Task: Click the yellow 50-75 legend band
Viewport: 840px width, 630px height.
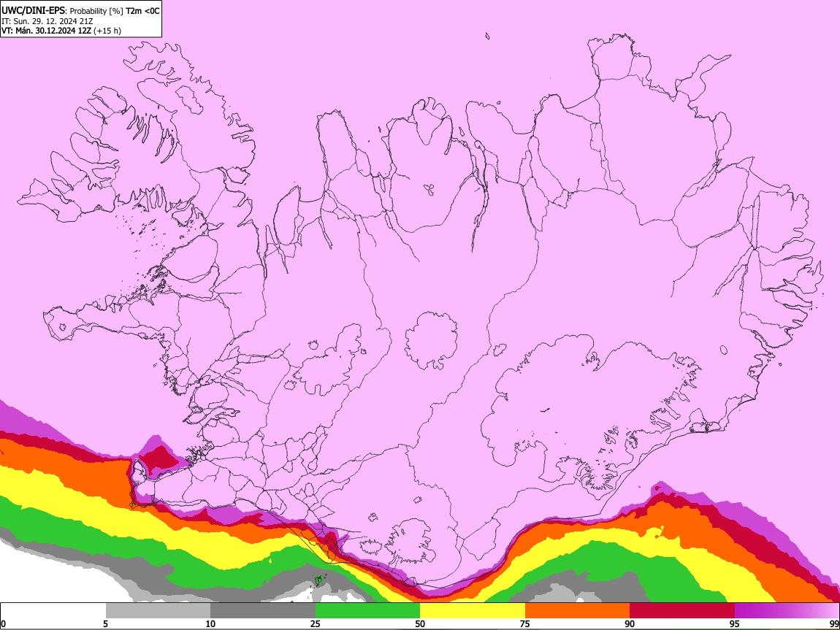Action: point(473,611)
